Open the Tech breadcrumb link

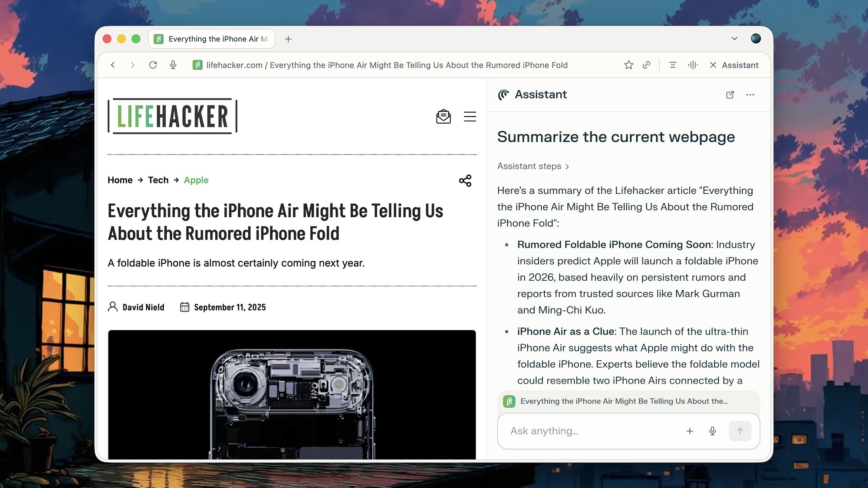158,180
